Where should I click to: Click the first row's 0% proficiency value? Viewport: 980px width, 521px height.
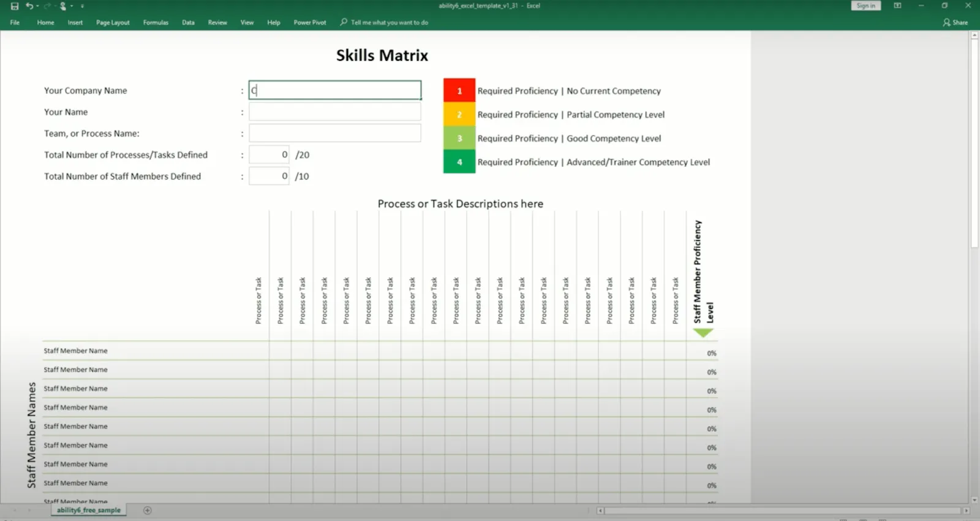pos(711,354)
